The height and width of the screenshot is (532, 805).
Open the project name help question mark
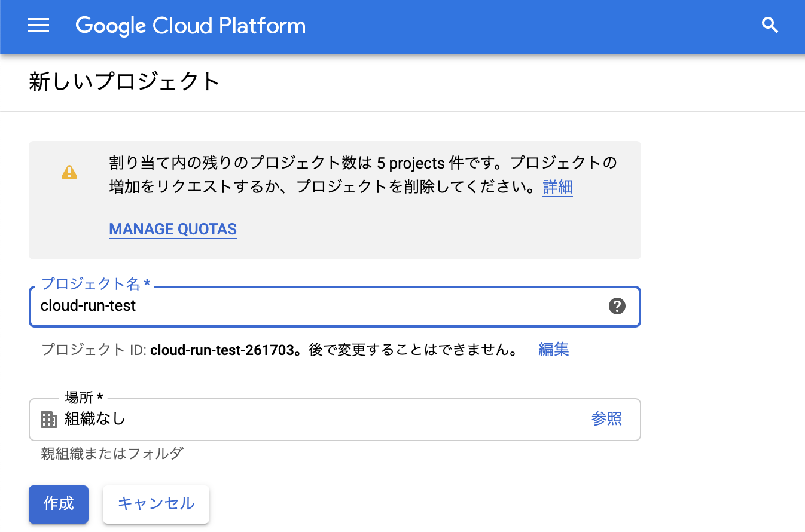point(617,306)
